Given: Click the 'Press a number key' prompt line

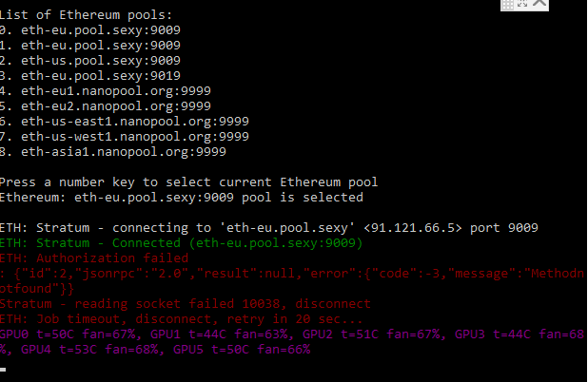Looking at the screenshot, I should 188,182.
